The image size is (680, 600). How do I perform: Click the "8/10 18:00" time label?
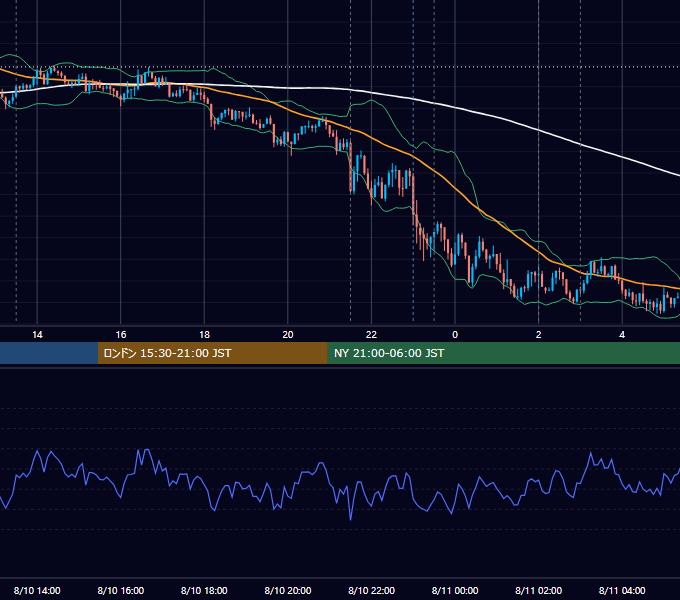[204, 590]
